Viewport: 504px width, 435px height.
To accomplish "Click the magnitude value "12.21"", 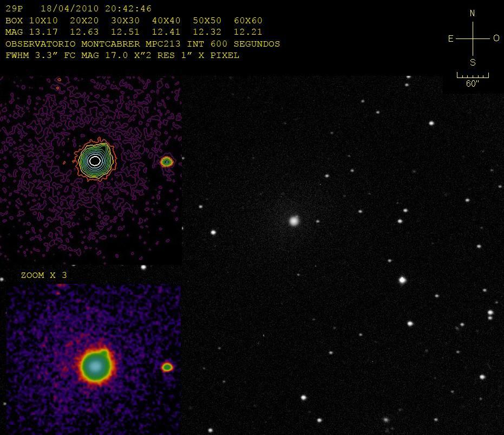I will point(248,32).
